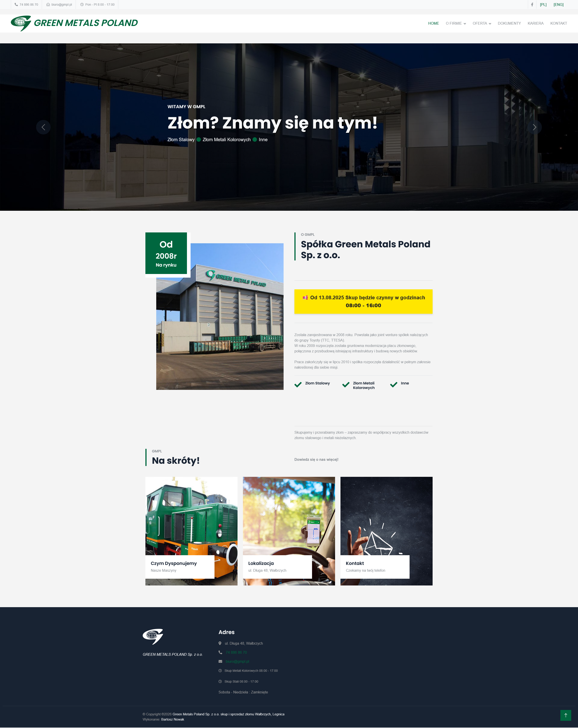
Task: Click the clock icon beside Pon - Pt hours
Action: [x=82, y=5]
